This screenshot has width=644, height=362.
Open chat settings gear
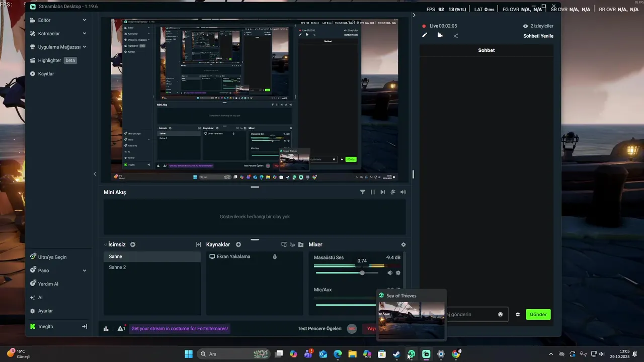tap(518, 314)
